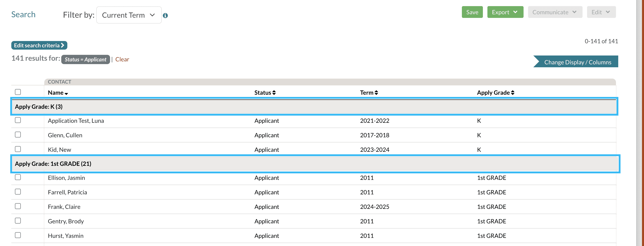Click the Status = Applicant filter tag
Viewport: 644px width, 246px height.
click(85, 59)
